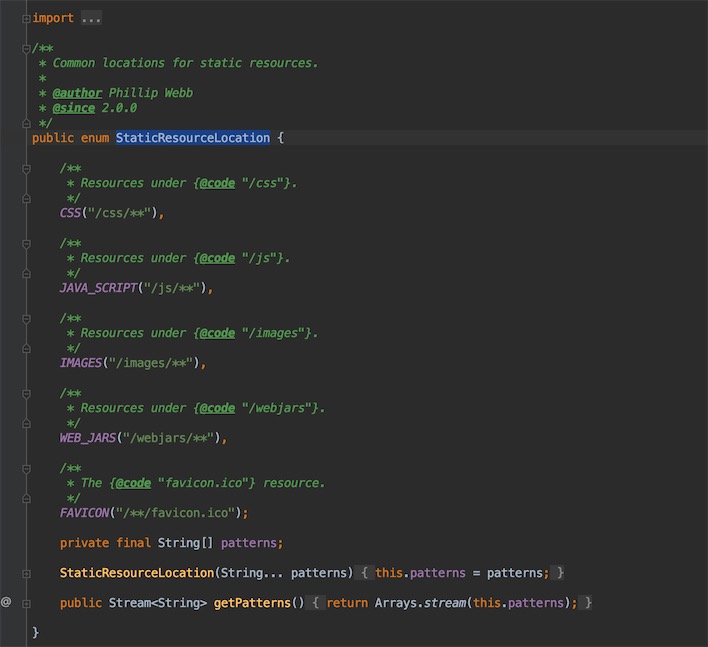The image size is (708, 647).
Task: Fold the WEB_JARS Javadoc comment start
Action: click(26, 394)
